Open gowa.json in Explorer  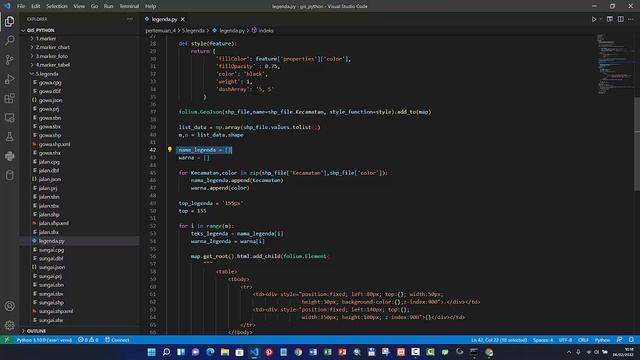51,100
